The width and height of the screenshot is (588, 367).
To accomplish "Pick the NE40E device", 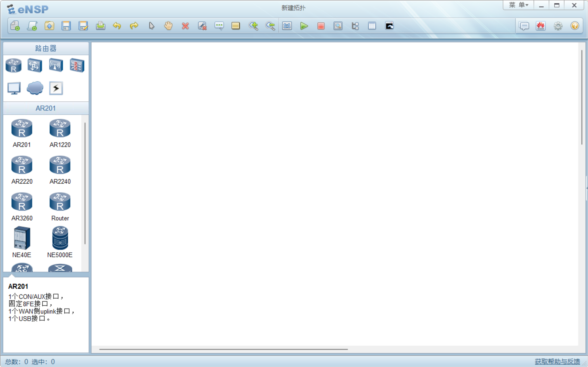I will pyautogui.click(x=22, y=242).
